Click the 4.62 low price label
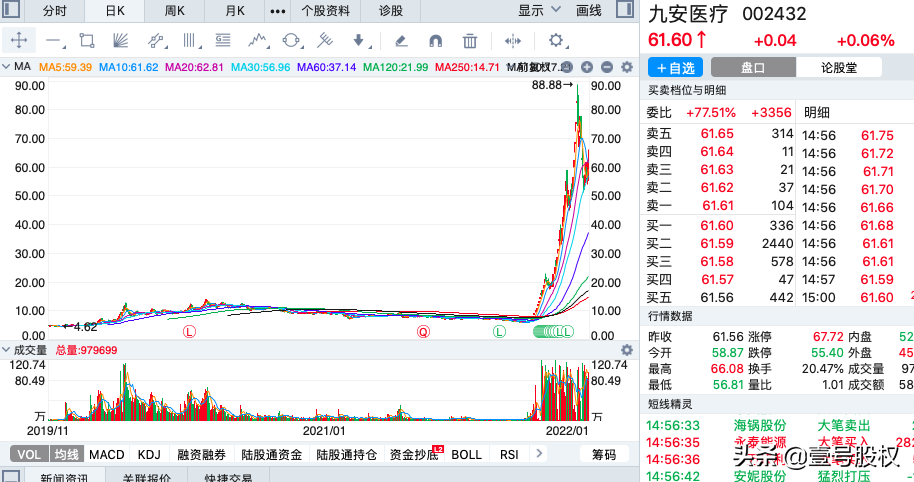This screenshot has height=482, width=914. point(79,327)
